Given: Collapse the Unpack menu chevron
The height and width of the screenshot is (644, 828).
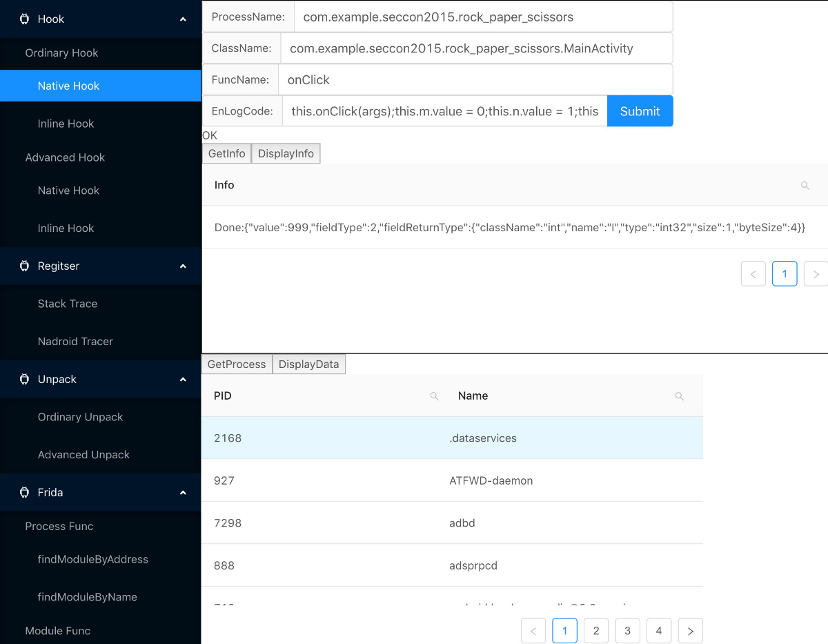Looking at the screenshot, I should 183,379.
